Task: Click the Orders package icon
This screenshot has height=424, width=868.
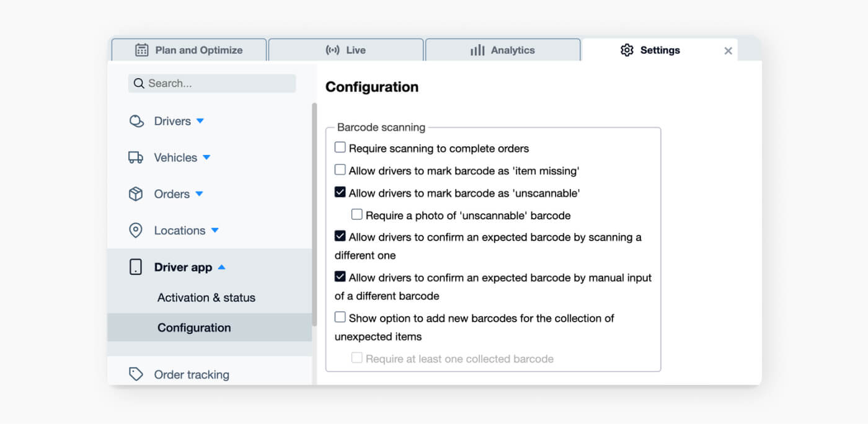Action: point(137,193)
